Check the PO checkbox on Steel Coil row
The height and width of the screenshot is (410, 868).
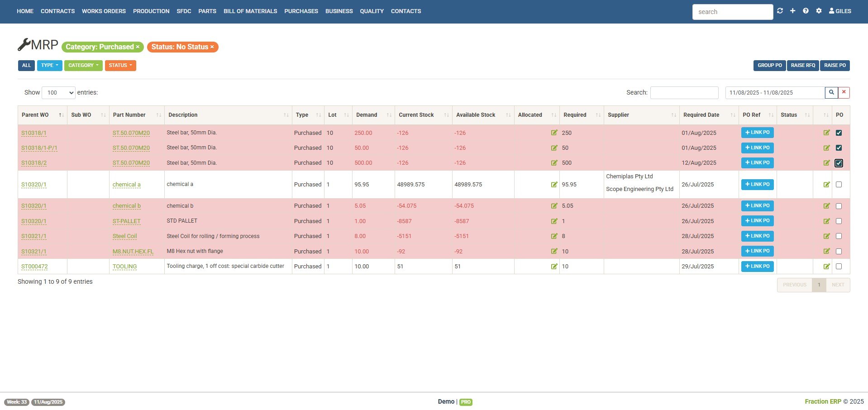(839, 236)
